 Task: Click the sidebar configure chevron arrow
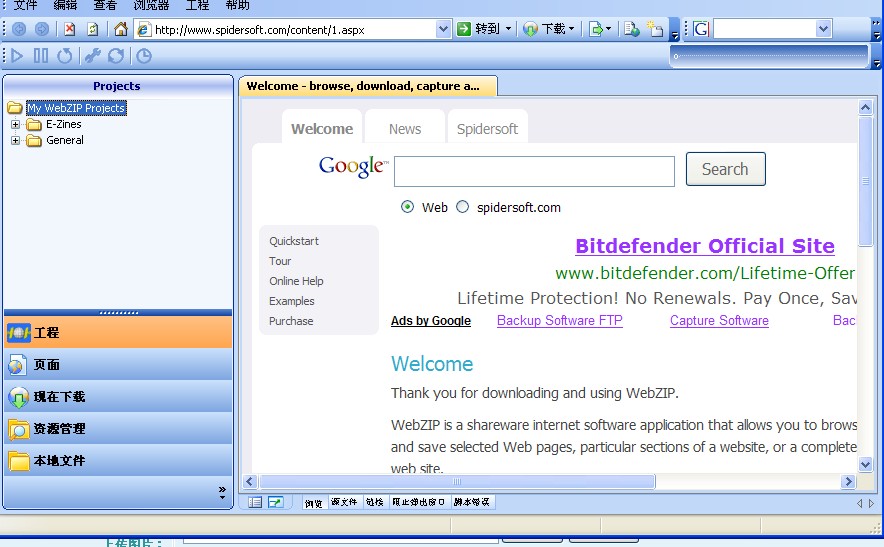coord(222,492)
